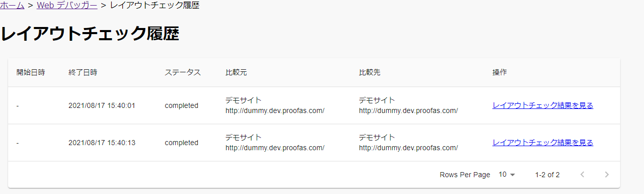Click the 終了日時 column header
This screenshot has height=194, width=644.
pyautogui.click(x=83, y=72)
